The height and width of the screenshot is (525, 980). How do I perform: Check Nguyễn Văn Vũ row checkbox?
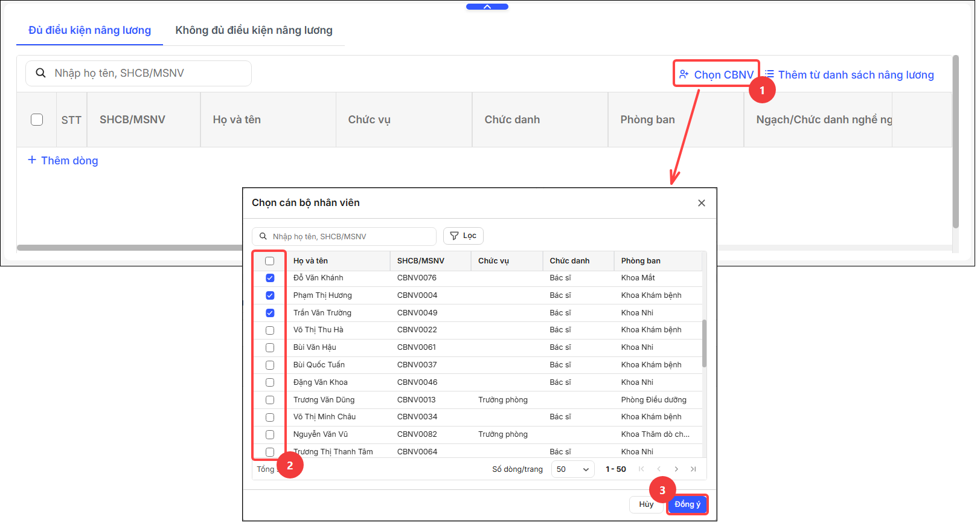click(x=270, y=434)
